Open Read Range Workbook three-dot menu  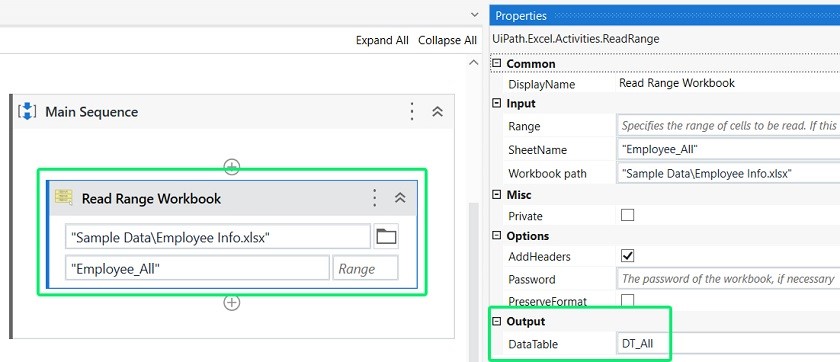point(375,198)
